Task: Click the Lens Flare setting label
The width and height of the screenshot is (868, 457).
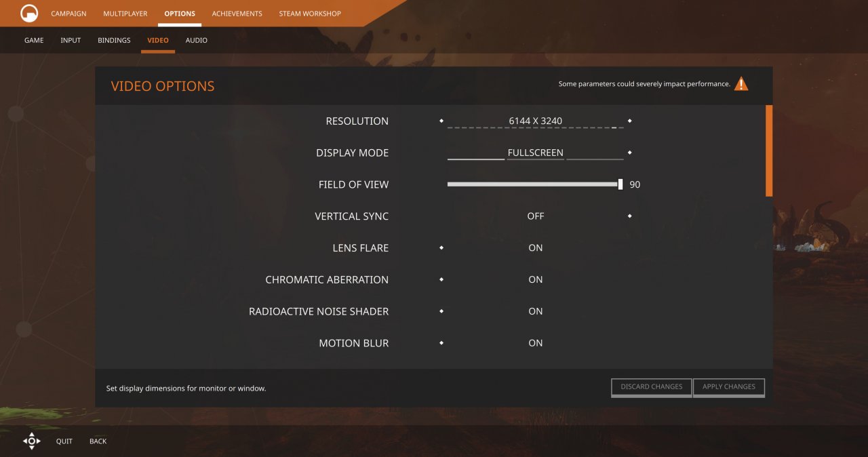Action: pos(361,247)
